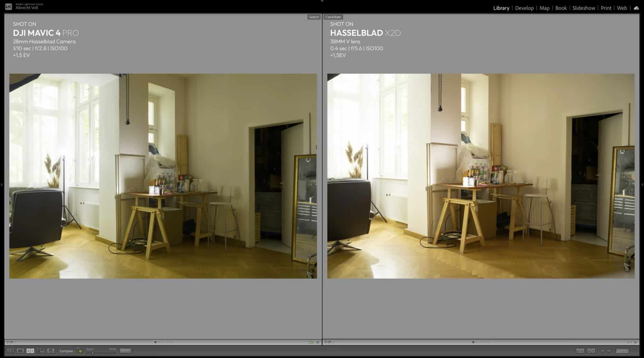Viewport: 644px width, 358px height.
Task: Click the Candidate label tag
Action: click(333, 17)
